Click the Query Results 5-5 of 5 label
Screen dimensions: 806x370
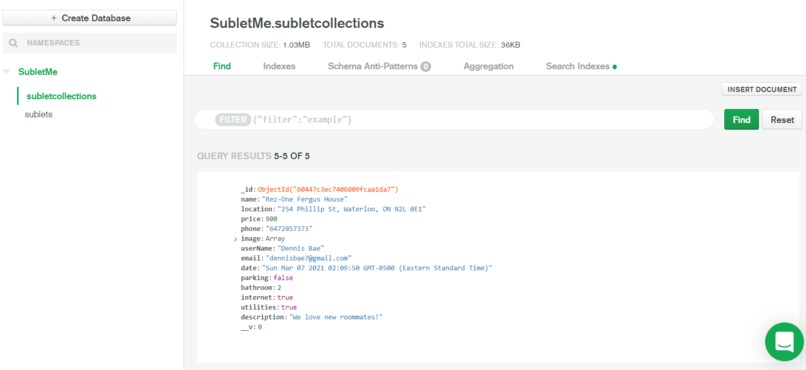(253, 156)
